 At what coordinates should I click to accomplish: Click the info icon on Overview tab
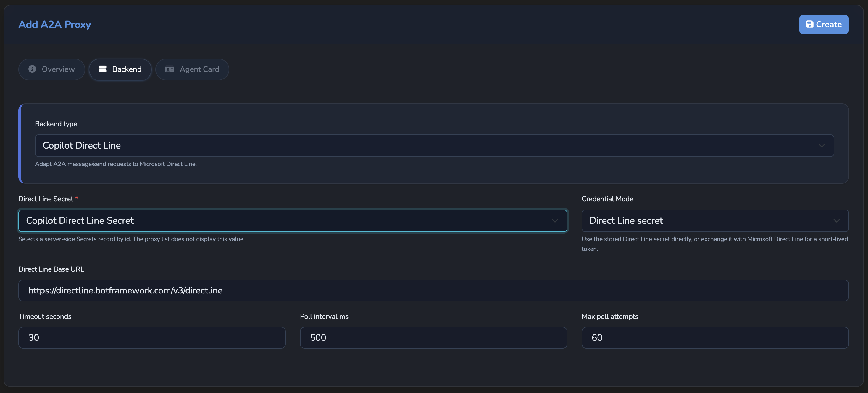(x=32, y=69)
